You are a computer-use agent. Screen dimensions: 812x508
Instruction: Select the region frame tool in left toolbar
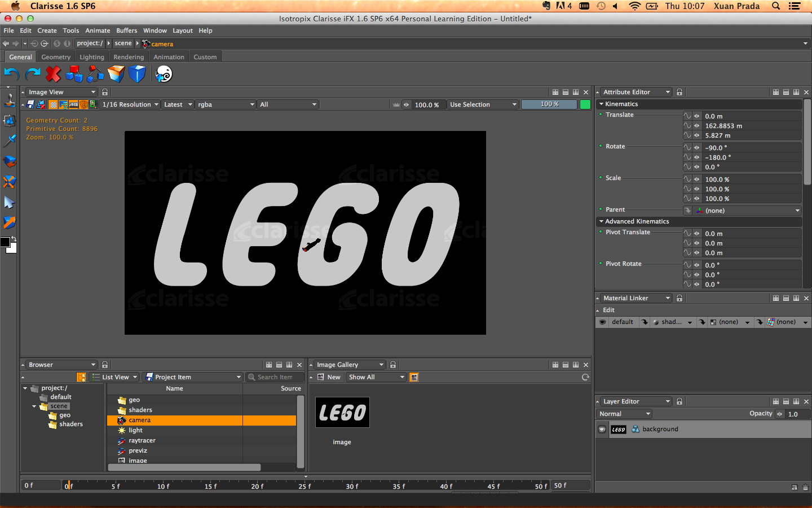pyautogui.click(x=9, y=120)
